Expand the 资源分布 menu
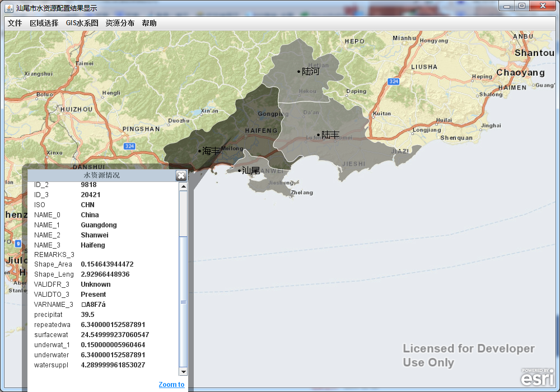Image resolution: width=560 pixels, height=392 pixels. tap(120, 23)
